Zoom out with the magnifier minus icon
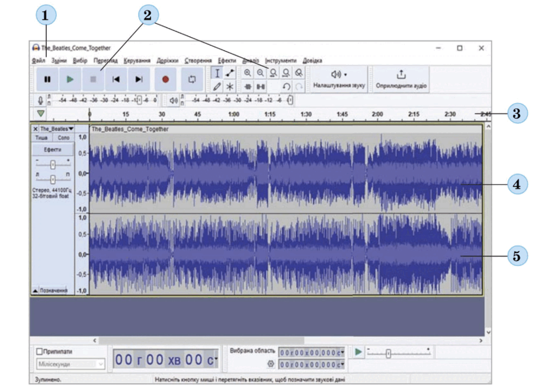 coord(260,73)
